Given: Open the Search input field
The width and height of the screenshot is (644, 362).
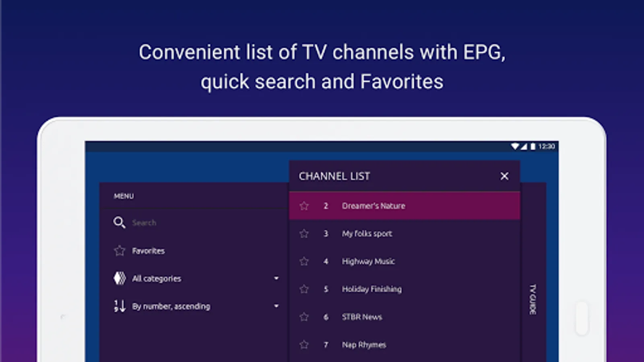Looking at the screenshot, I should tap(144, 223).
